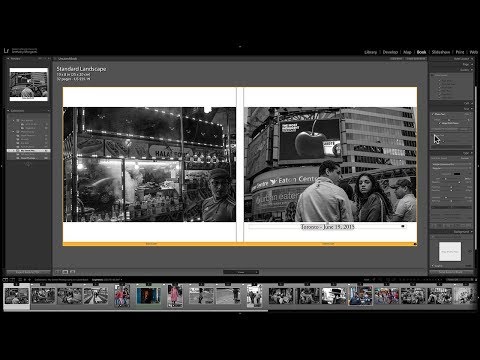Collapse the Text panel
The width and height of the screenshot is (480, 360).
click(472, 109)
